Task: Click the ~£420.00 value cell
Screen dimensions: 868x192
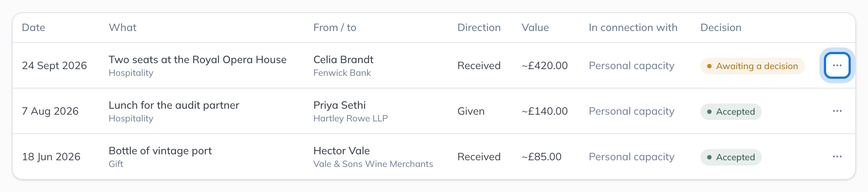Action: (545, 66)
